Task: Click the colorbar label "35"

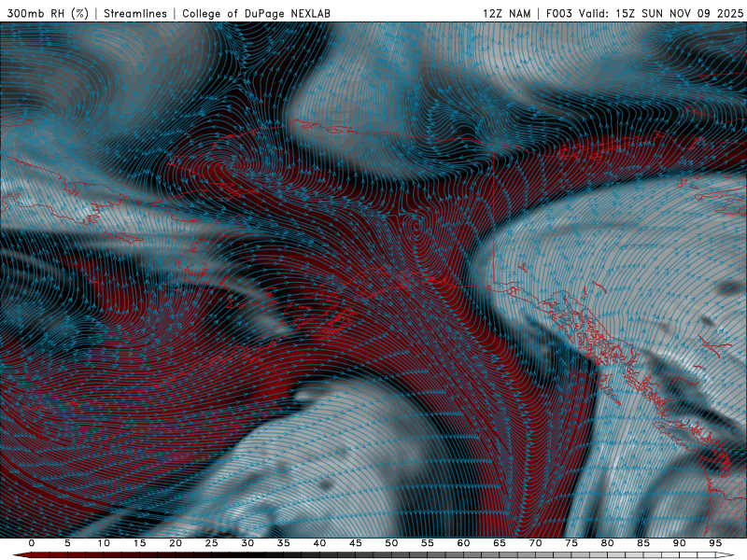Action: tap(284, 543)
